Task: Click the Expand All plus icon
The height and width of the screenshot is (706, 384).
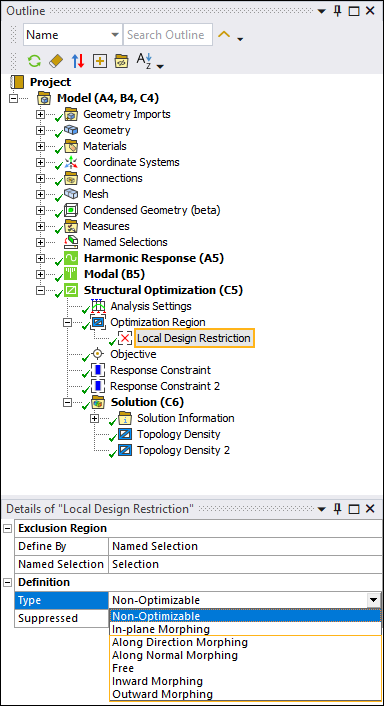Action: [100, 61]
